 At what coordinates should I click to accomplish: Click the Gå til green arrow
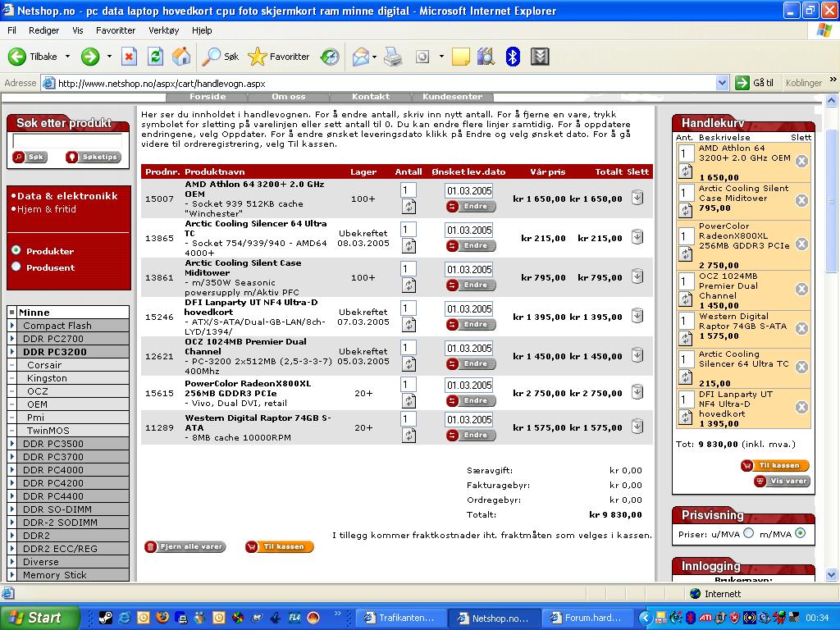pos(742,83)
